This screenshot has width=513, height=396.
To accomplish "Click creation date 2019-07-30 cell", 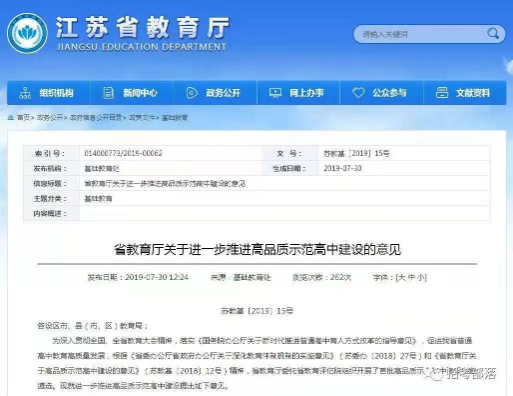I will coord(342,168).
